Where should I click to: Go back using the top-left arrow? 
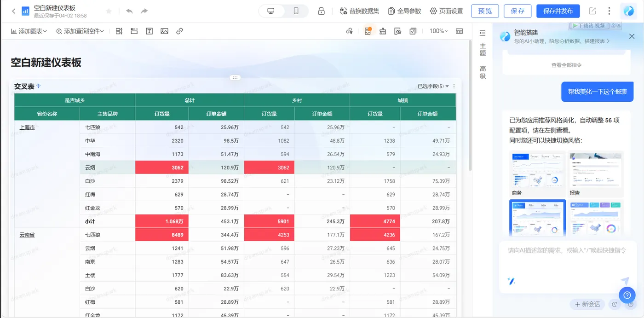[x=13, y=11]
